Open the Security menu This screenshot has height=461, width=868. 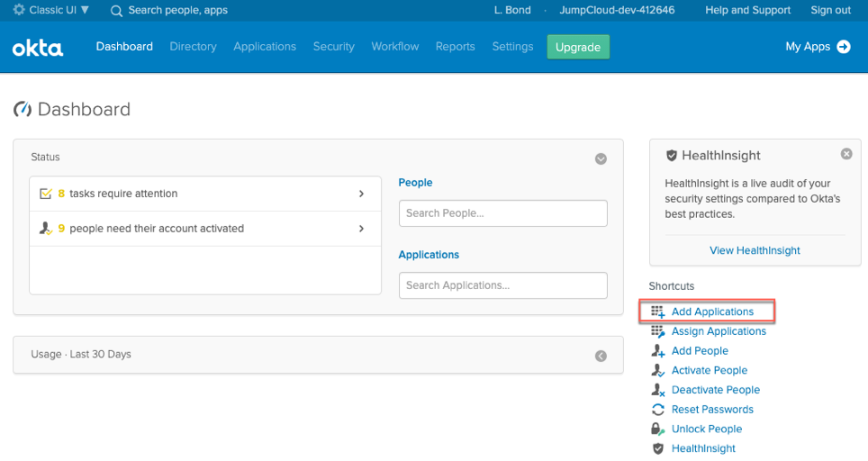pos(333,47)
